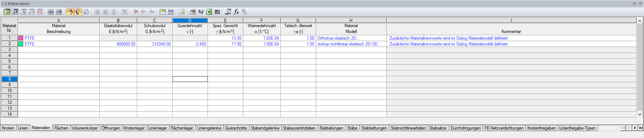Click the calculator-style table settings icon
644x138 pixels.
(217, 12)
